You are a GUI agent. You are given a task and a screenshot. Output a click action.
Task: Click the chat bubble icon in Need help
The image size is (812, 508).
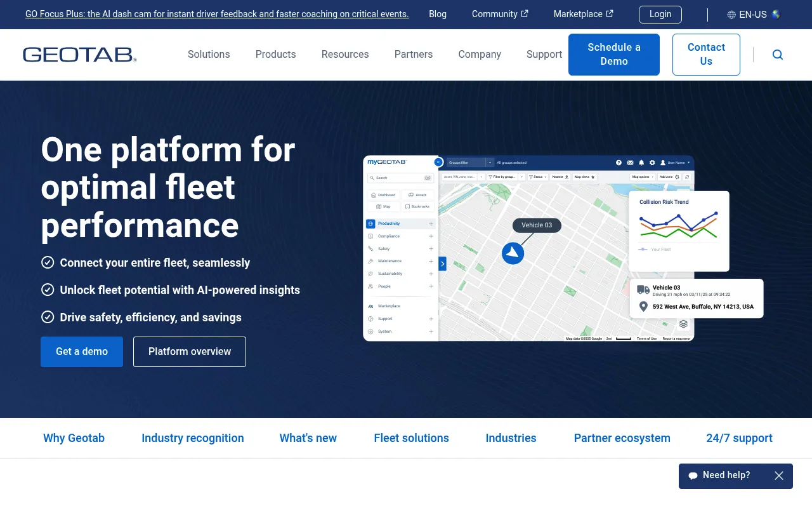[x=694, y=476]
